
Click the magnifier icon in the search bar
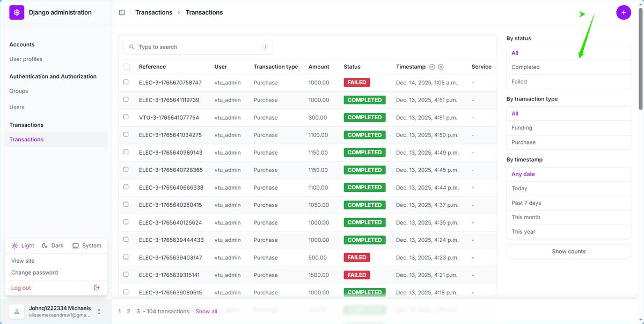[x=131, y=47]
